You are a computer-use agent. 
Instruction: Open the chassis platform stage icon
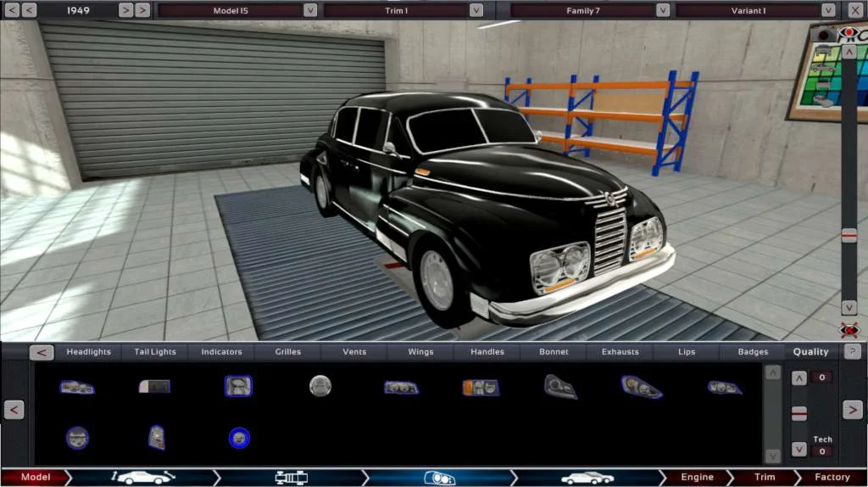[x=292, y=477]
